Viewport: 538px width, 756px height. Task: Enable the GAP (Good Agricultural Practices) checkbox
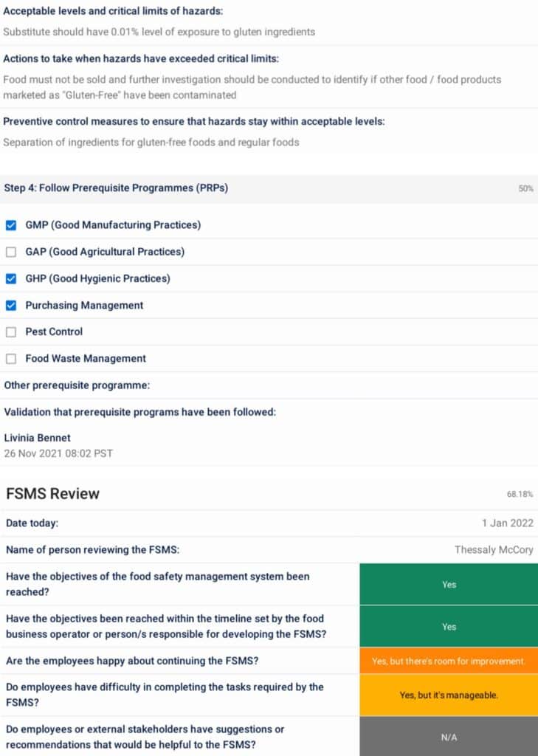point(11,252)
